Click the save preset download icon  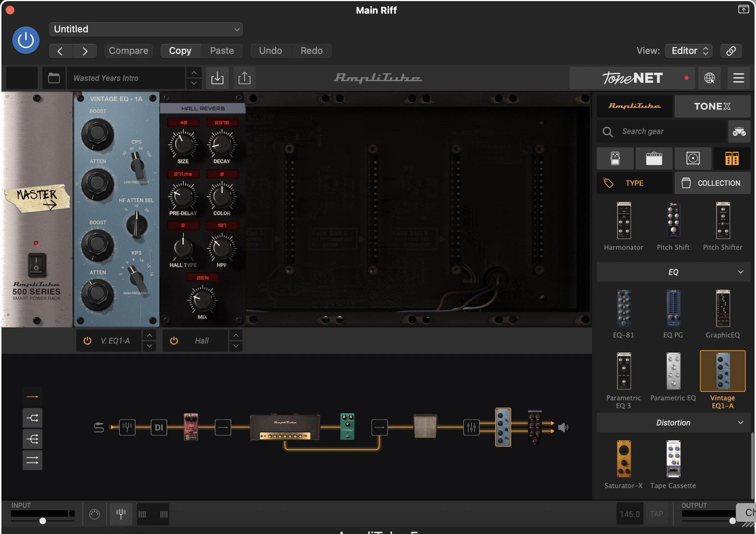click(x=217, y=78)
